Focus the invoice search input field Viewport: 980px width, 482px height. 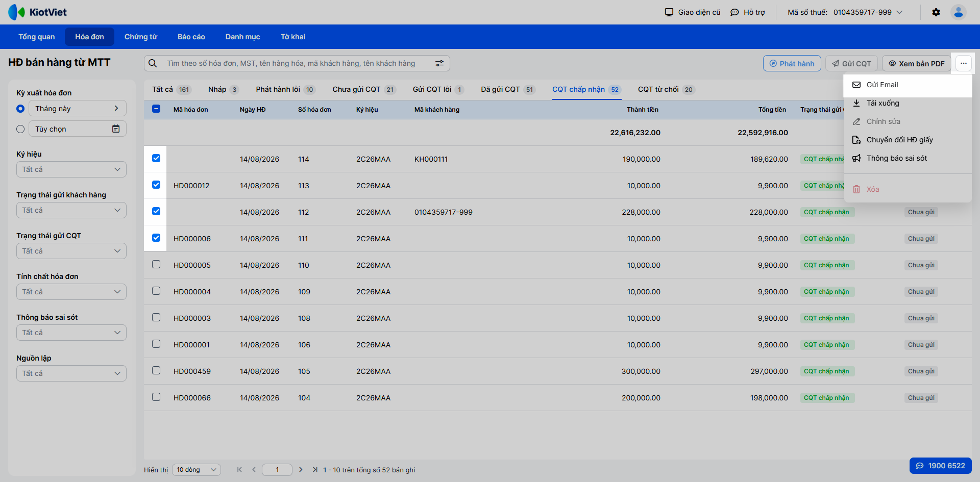coord(296,63)
